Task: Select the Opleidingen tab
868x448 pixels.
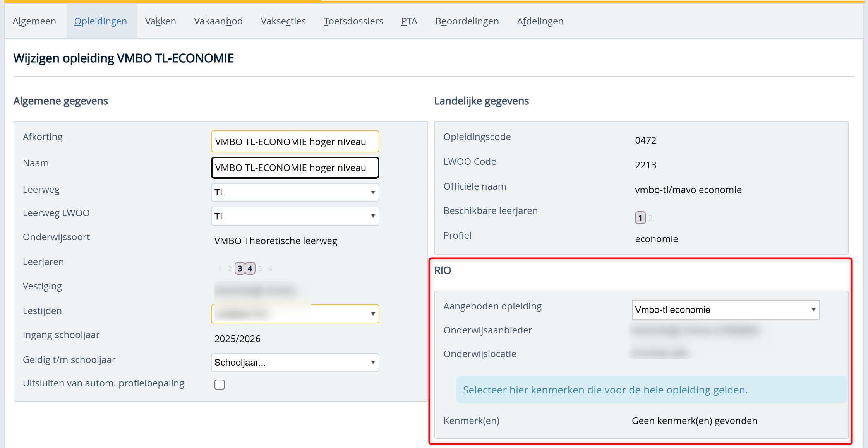Action: (x=100, y=21)
